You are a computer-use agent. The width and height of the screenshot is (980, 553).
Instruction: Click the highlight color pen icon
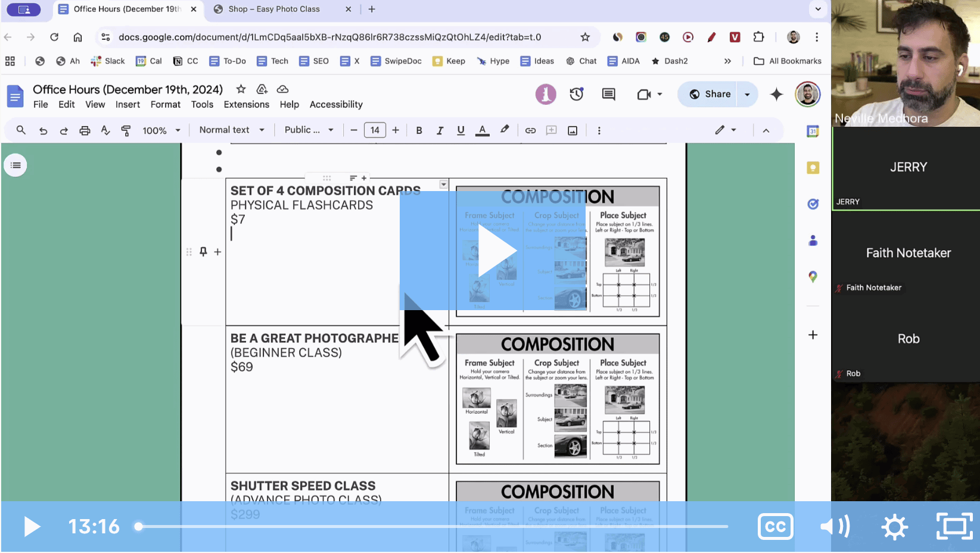click(x=505, y=130)
